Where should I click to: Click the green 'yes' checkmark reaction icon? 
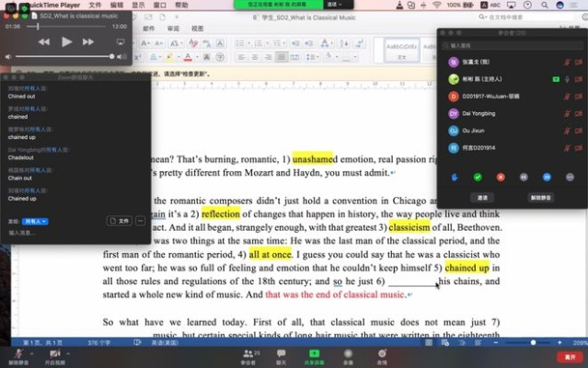(x=478, y=176)
